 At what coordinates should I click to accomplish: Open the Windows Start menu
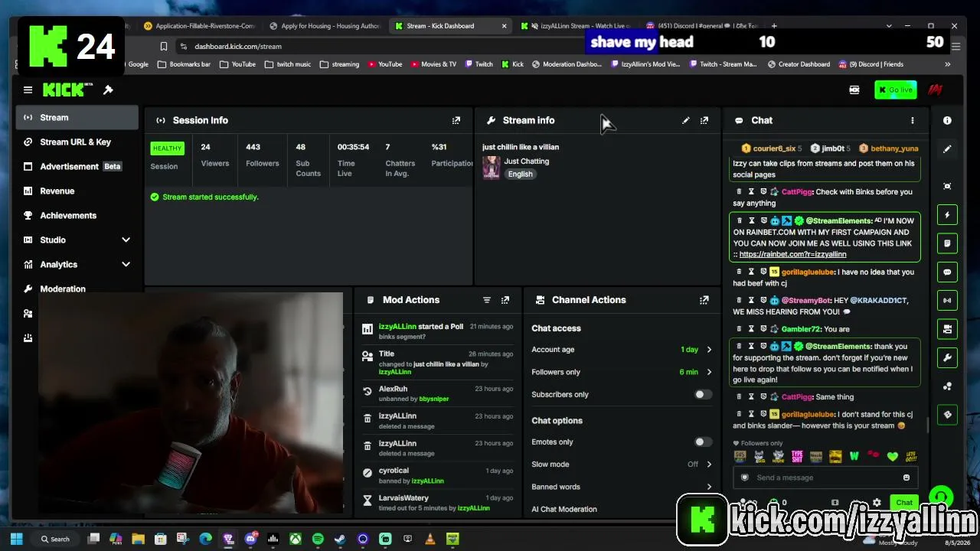pos(17,539)
